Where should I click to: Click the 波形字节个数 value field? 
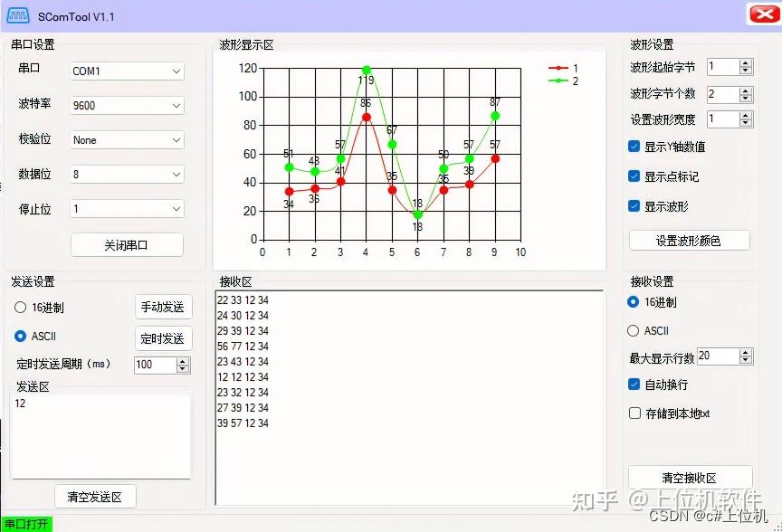pos(723,94)
